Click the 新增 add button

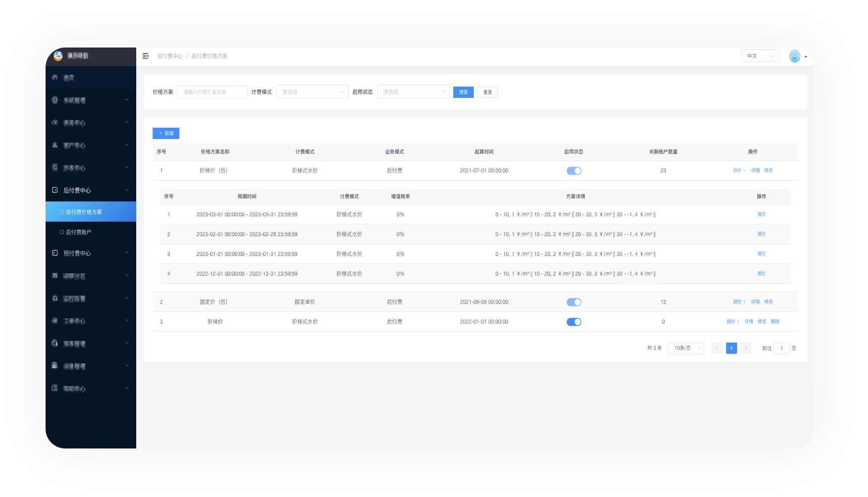click(x=166, y=133)
